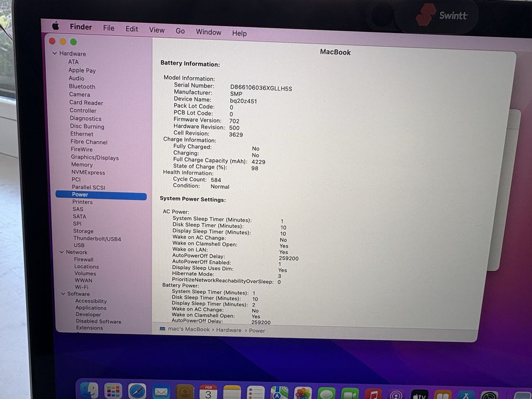Launch Safari from the dock
The image size is (532, 399).
[137, 392]
